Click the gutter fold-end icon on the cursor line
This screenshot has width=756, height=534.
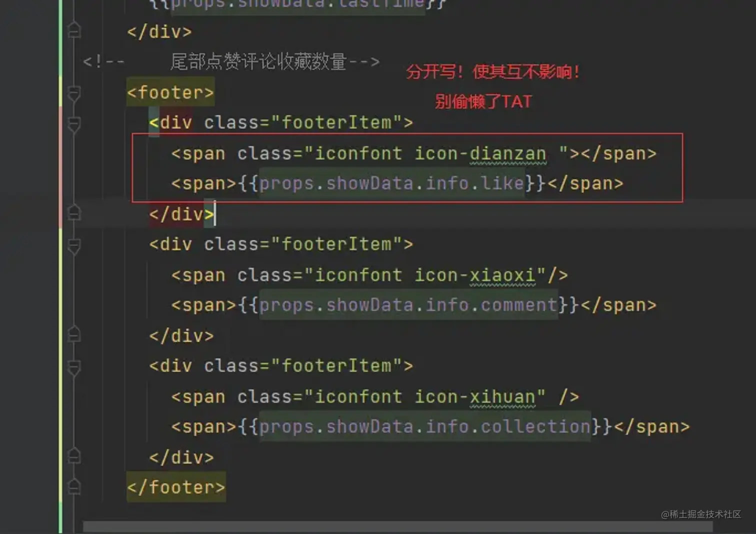[x=74, y=213]
